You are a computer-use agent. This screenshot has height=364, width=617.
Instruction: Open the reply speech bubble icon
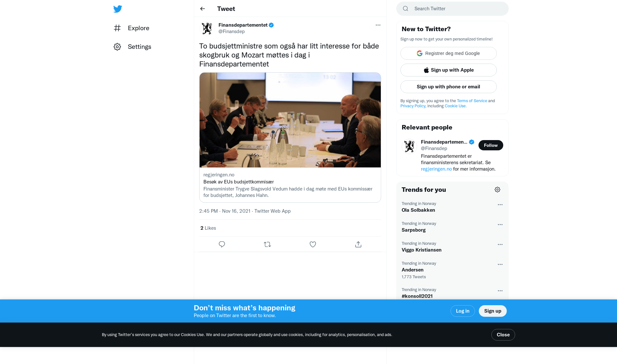tap(222, 244)
